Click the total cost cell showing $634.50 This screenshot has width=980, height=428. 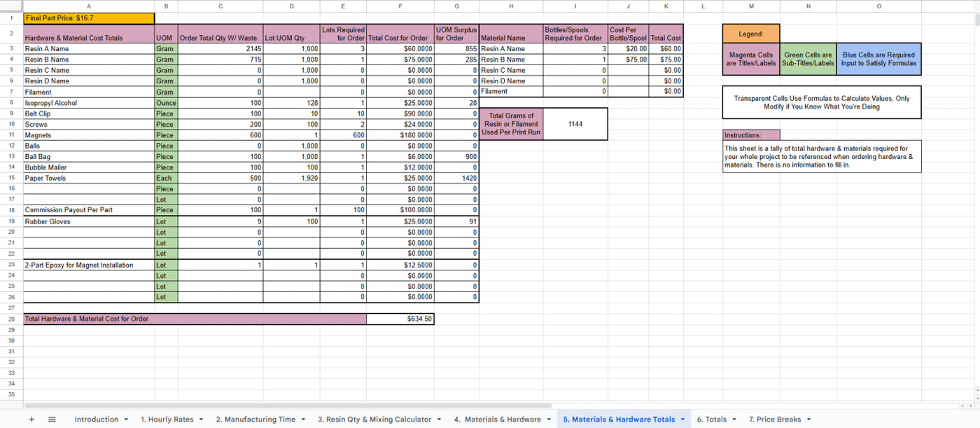tap(400, 319)
